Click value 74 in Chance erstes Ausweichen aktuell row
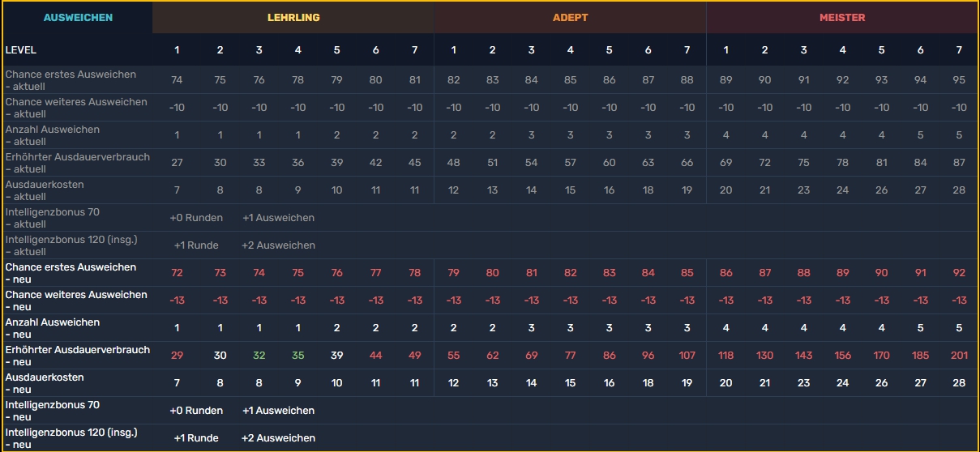The height and width of the screenshot is (452, 980). pyautogui.click(x=177, y=79)
